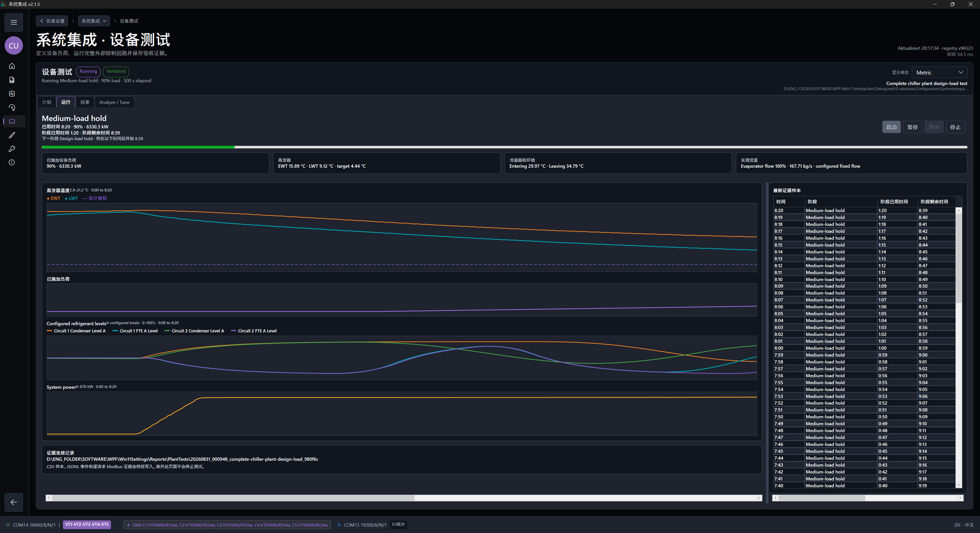
Task: Select the laptop system integration icon
Action: coord(12,121)
